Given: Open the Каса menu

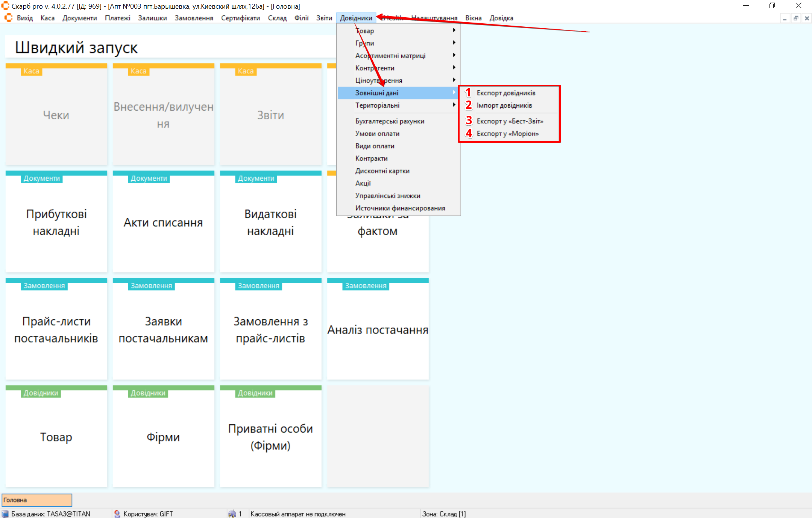Looking at the screenshot, I should [47, 18].
